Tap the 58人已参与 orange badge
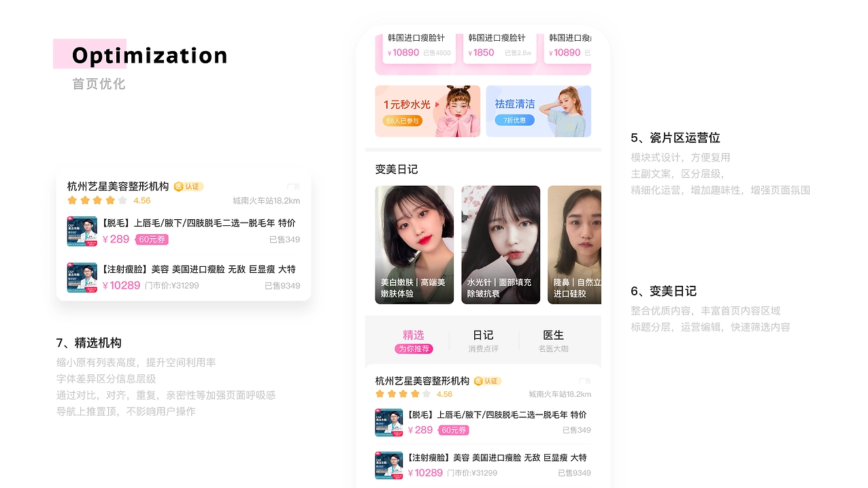 click(403, 120)
